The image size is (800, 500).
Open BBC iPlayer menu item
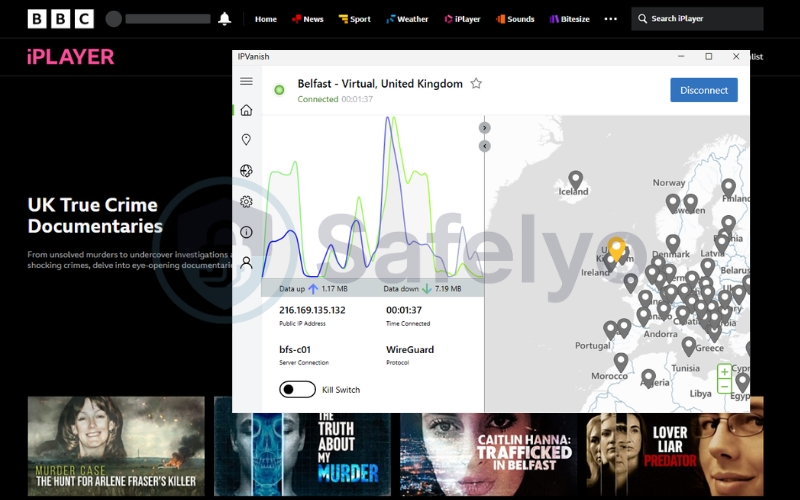pos(462,19)
